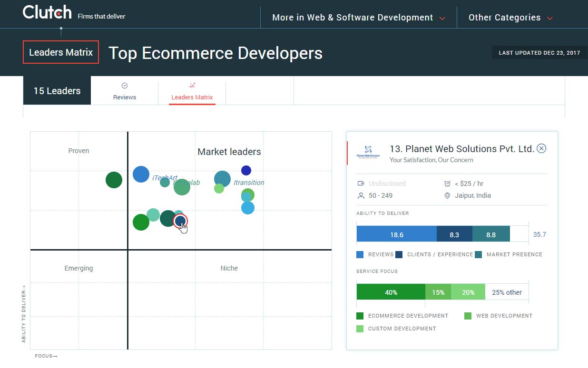Viewport: 588px width, 368px height.
Task: Click the Itransition label in the matrix
Action: (x=249, y=183)
